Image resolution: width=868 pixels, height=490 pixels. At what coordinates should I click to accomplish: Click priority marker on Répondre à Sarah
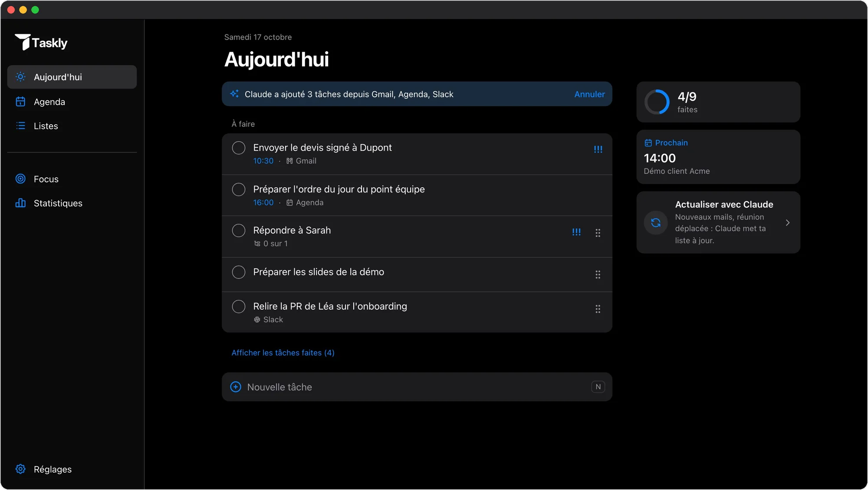576,232
